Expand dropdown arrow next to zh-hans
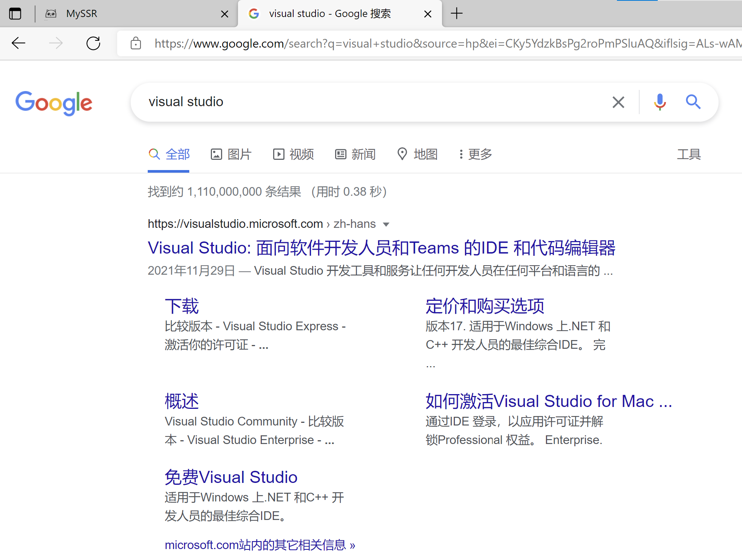 pos(386,224)
